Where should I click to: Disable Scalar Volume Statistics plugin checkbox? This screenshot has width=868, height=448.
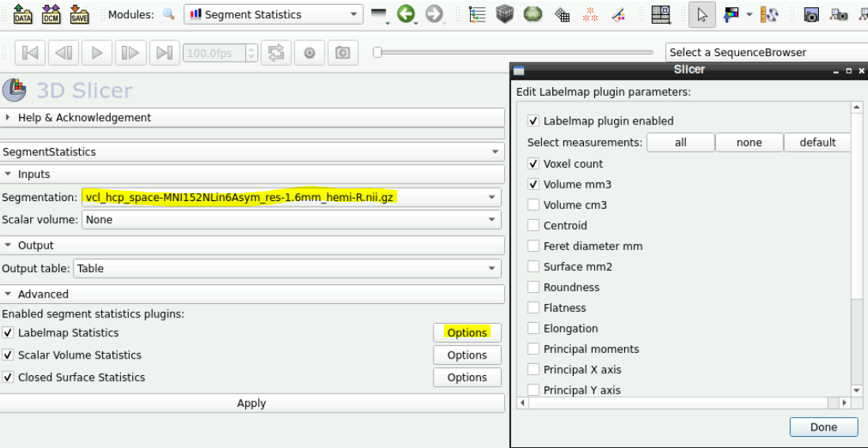pos(8,355)
